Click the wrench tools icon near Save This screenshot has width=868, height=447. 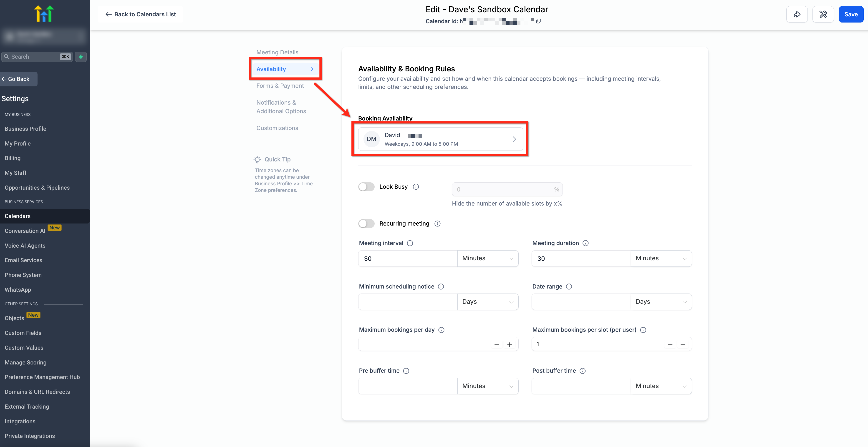pos(823,14)
